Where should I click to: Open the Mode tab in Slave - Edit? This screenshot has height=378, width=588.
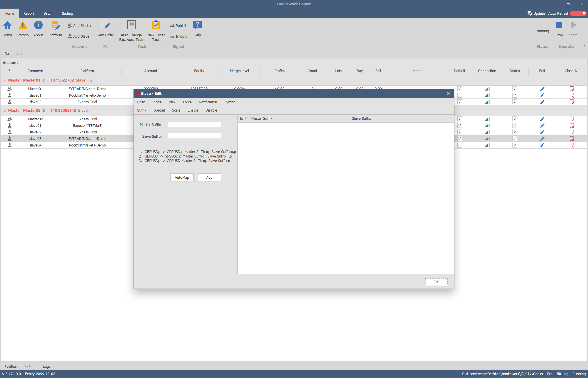tap(157, 102)
